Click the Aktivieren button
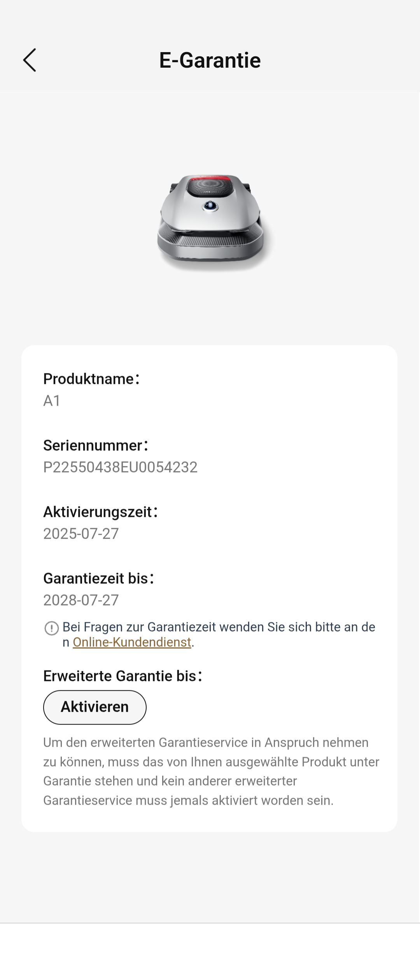420x980 pixels. click(94, 707)
